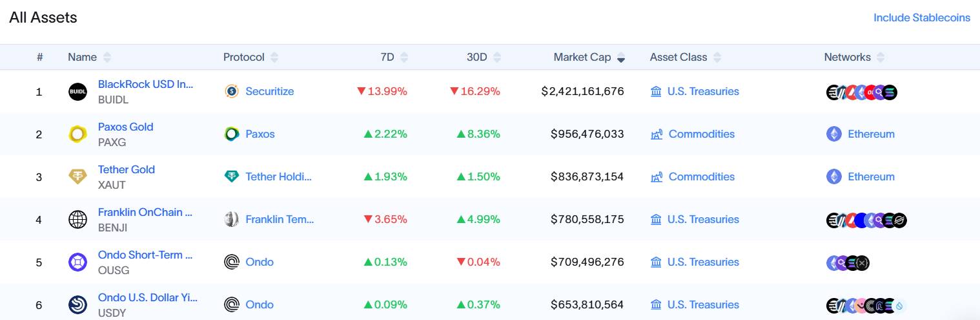Open the Securitize protocol link
This screenshot has height=320, width=980.
tap(269, 91)
